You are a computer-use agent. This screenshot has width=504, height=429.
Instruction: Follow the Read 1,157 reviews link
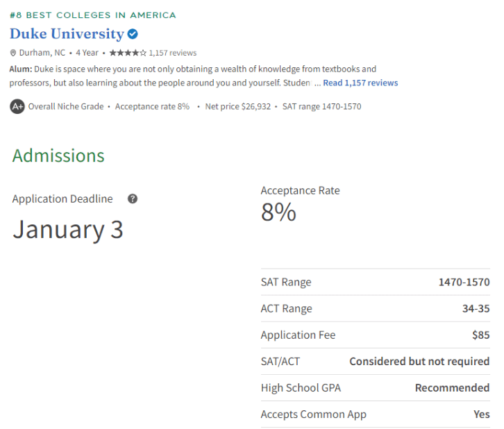point(360,83)
